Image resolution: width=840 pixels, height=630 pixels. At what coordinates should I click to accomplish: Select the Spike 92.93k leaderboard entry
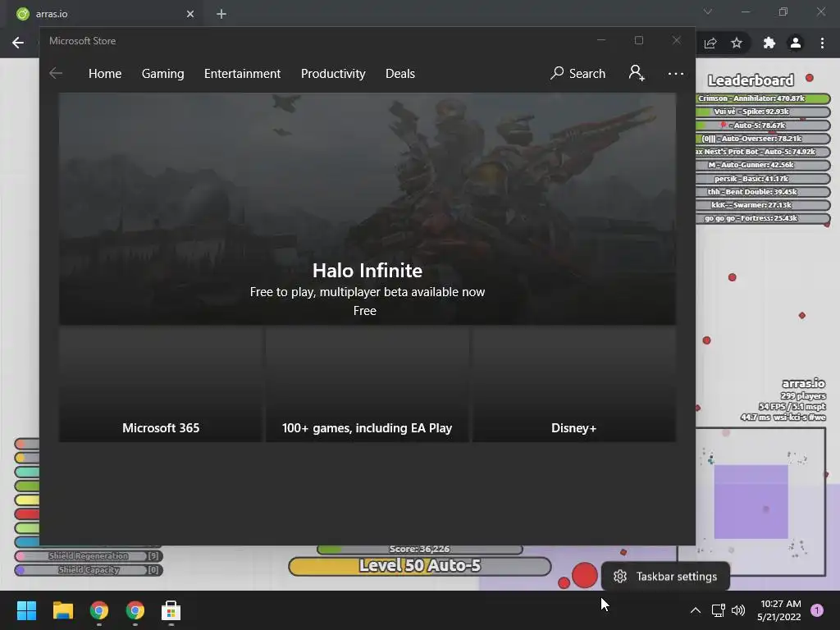coord(763,112)
